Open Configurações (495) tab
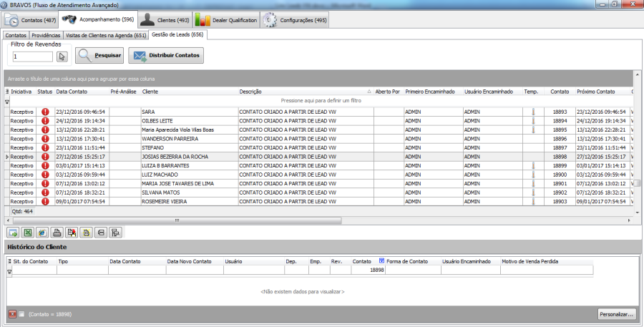644x327 pixels. pos(295,20)
